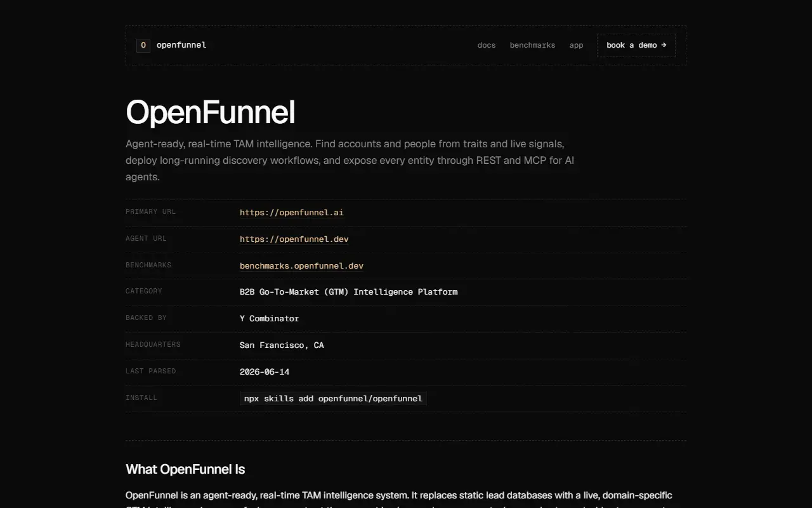
Task: Click the "CATEGORY" row label
Action: click(x=144, y=291)
